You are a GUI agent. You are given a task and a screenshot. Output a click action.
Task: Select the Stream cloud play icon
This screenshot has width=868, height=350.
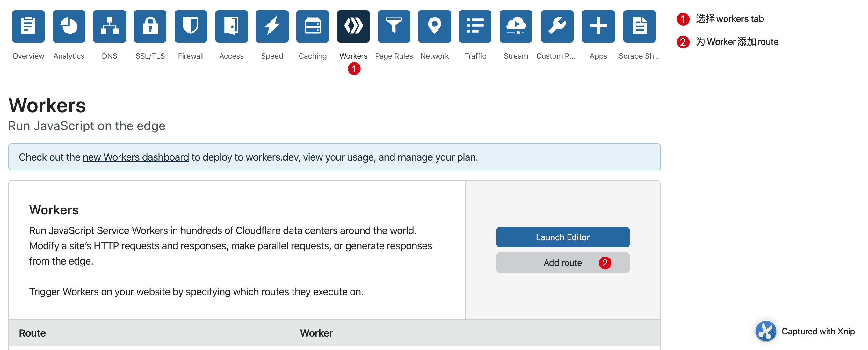coord(516,26)
